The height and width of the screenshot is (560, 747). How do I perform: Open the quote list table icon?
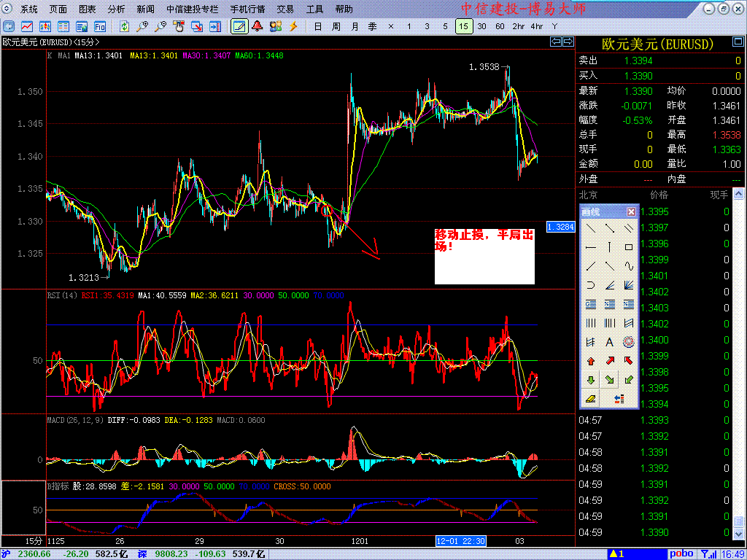63,26
